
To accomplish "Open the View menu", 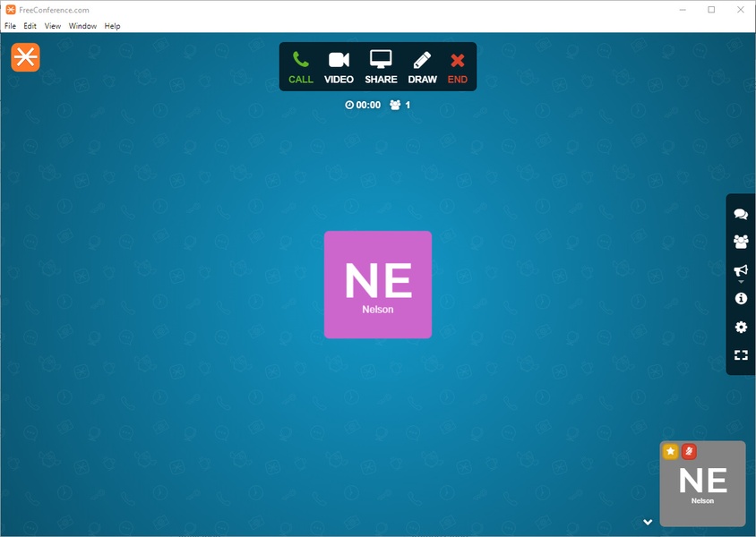I will click(53, 26).
